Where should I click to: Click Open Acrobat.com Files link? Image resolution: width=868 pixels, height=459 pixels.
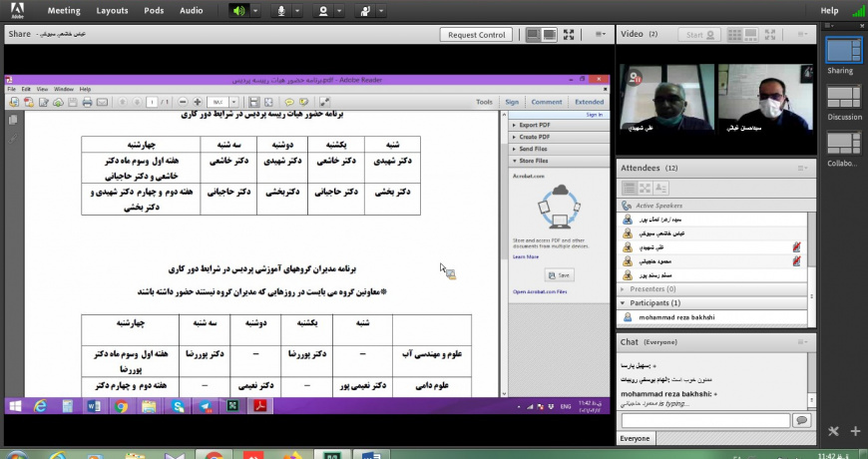(x=540, y=291)
